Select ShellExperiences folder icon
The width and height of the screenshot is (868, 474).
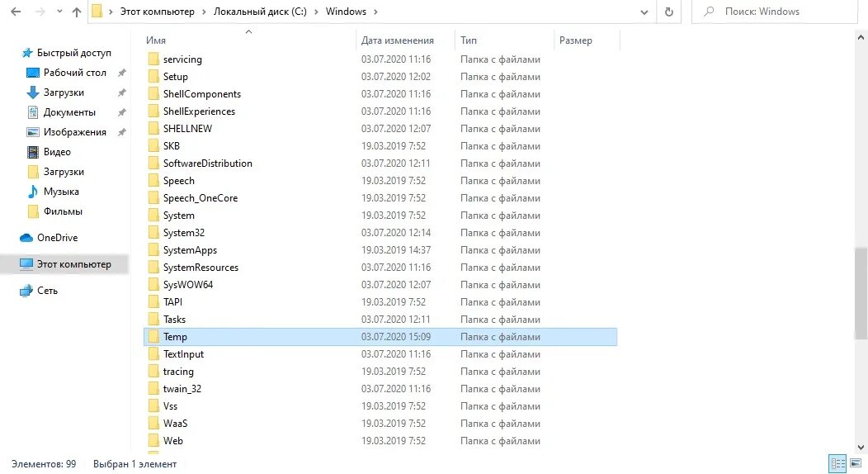pos(153,111)
